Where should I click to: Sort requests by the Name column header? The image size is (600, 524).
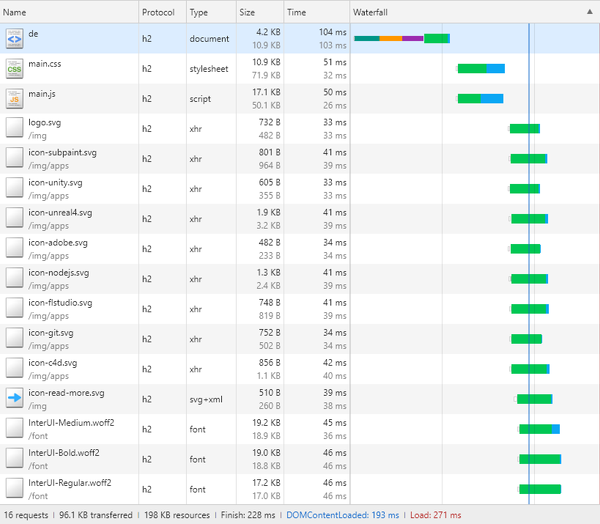tap(69, 12)
